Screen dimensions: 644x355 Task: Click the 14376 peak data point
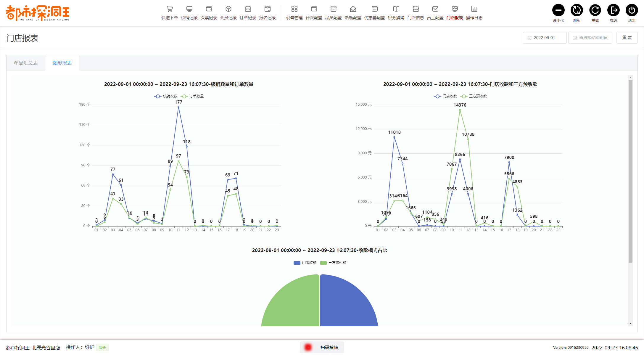460,110
